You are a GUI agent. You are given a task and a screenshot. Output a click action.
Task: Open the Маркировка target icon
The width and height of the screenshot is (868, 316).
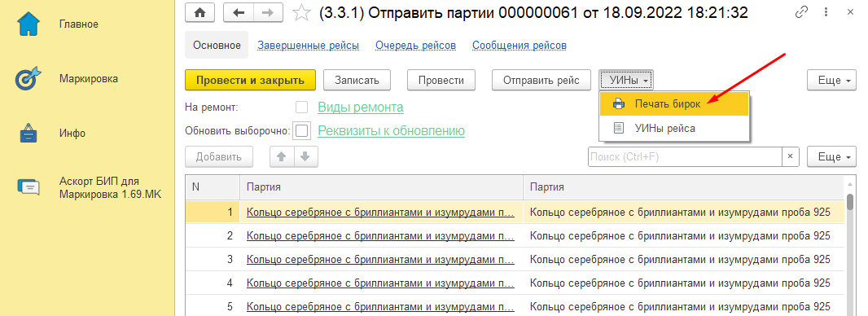pyautogui.click(x=28, y=78)
